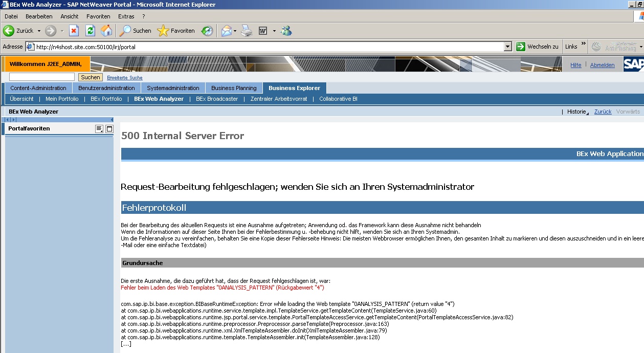Open the address bar dropdown arrow
The image size is (644, 353).
[x=507, y=47]
